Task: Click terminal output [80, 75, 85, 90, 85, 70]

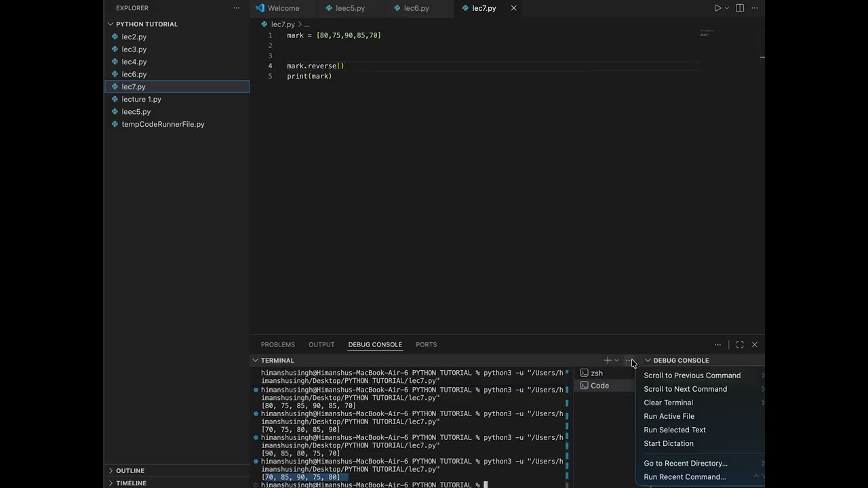Action: point(309,406)
